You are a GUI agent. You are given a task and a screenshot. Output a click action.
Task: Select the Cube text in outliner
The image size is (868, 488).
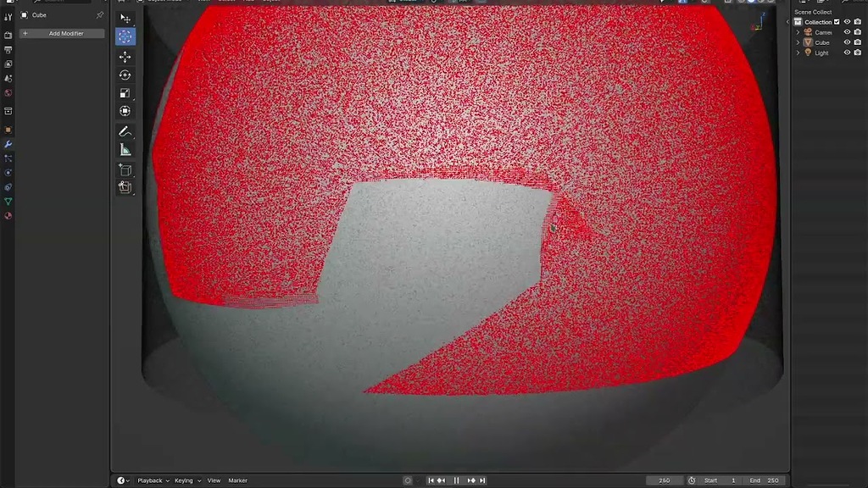pos(822,42)
